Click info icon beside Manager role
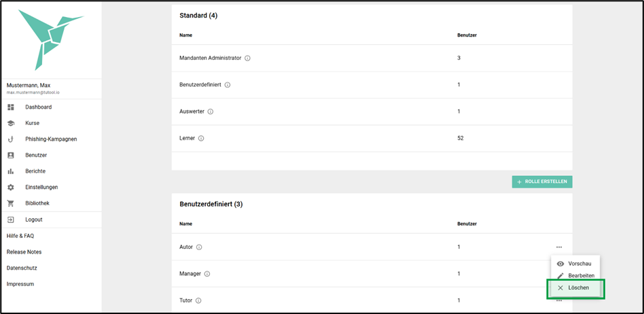 coord(207,274)
